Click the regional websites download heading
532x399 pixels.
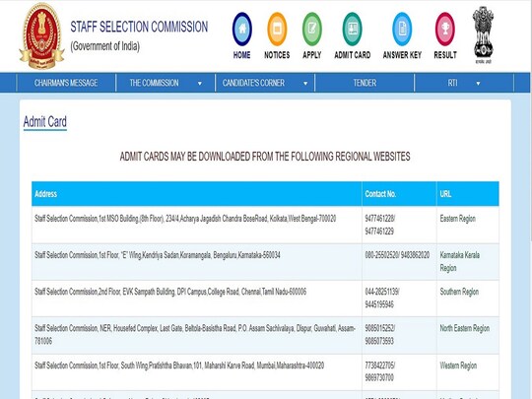[x=265, y=157]
